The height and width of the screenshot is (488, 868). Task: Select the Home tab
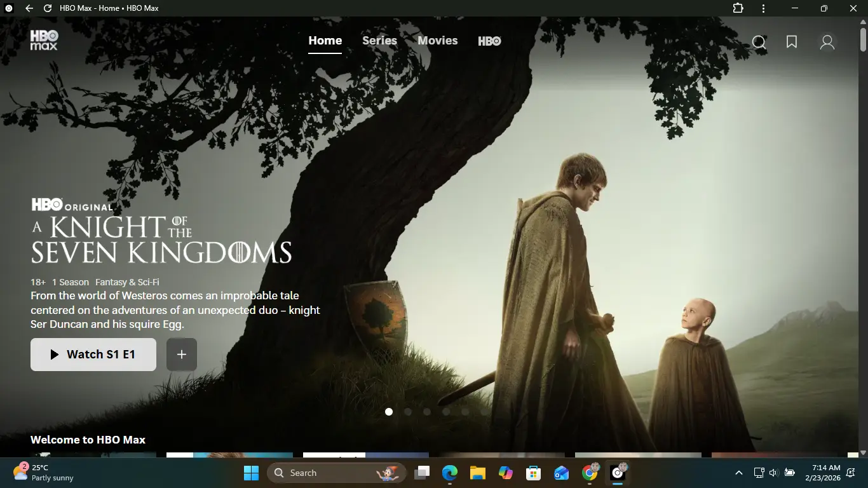point(325,41)
